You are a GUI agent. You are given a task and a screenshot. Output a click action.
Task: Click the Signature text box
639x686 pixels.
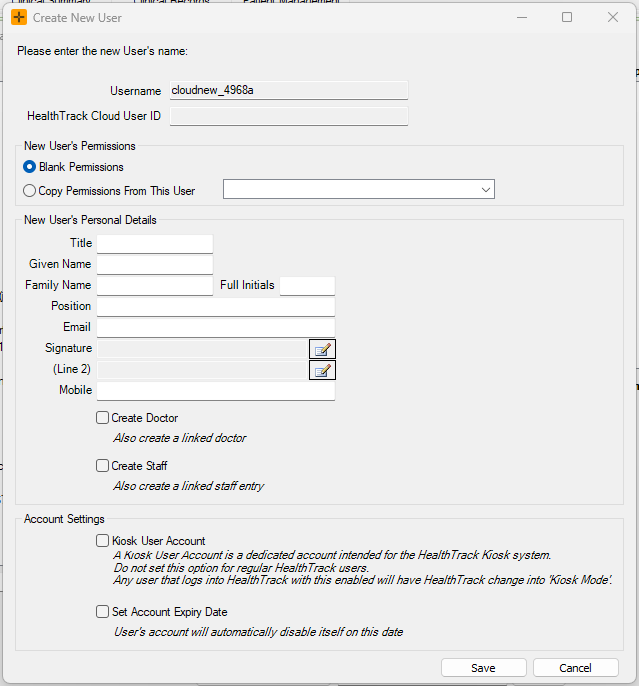coord(203,349)
